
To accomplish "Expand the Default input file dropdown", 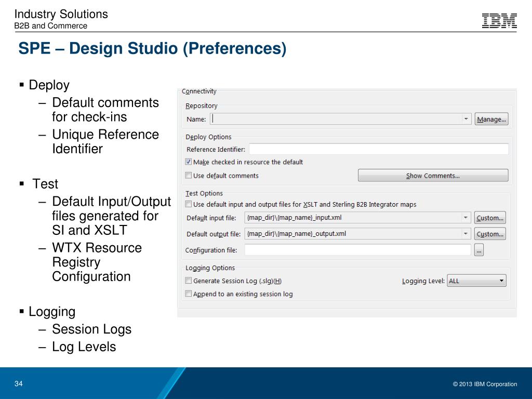I will click(x=466, y=218).
